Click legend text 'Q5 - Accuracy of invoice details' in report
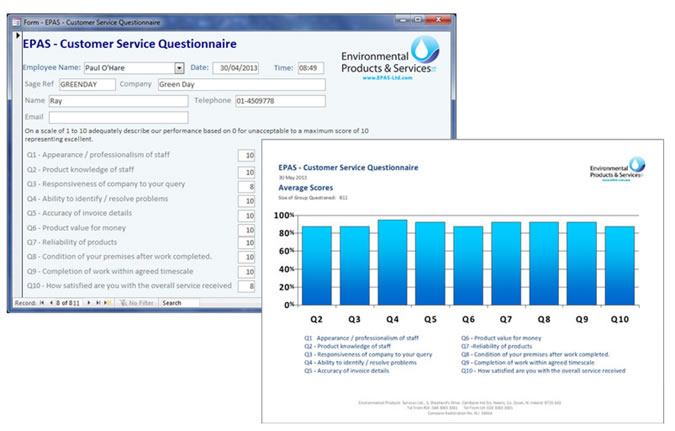Screen dimensions: 675x431 tap(347, 371)
